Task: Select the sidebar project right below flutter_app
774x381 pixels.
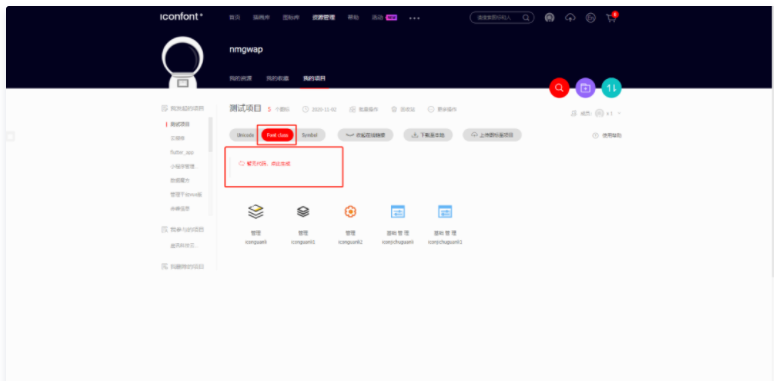Action: (184, 166)
